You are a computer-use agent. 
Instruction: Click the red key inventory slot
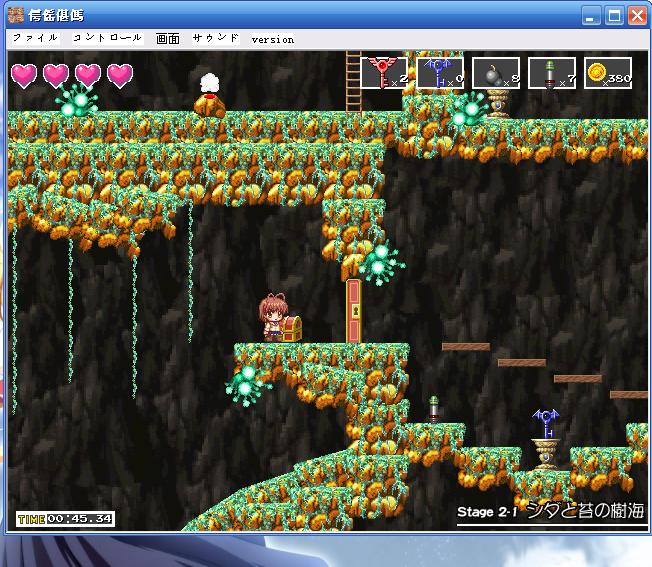pos(384,73)
